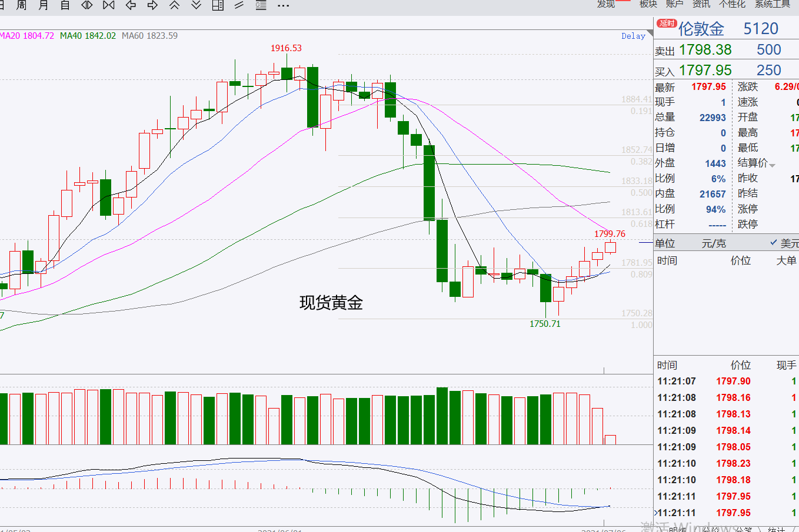799x532 pixels.
Task: Open custom period 自 setting
Action: click(x=65, y=5)
